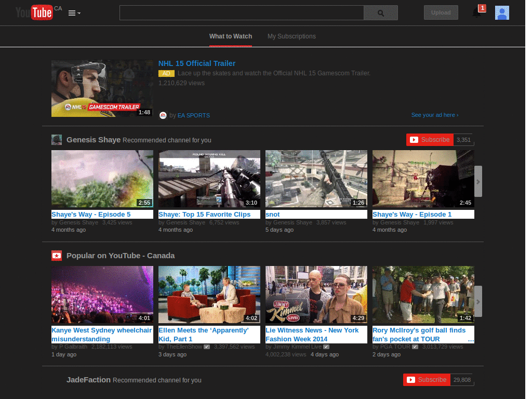532x399 pixels.
Task: Open the EA SPORTS channel link
Action: [x=194, y=115]
